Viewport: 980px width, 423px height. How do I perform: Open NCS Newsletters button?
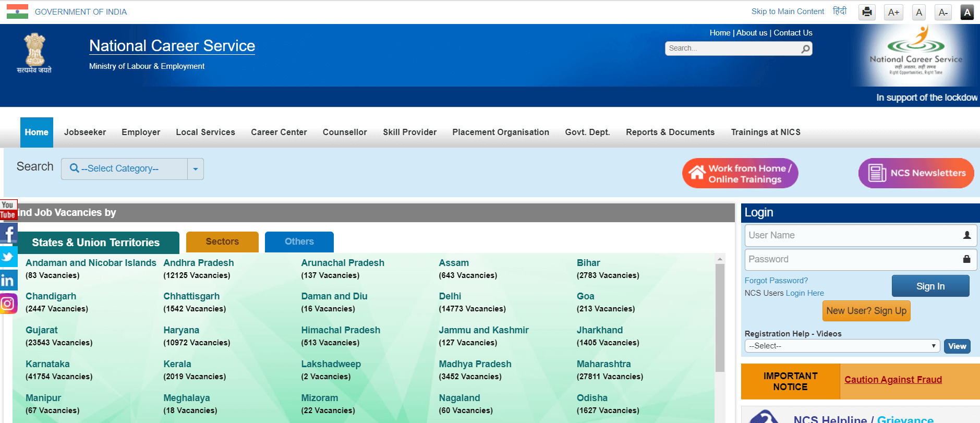916,173
